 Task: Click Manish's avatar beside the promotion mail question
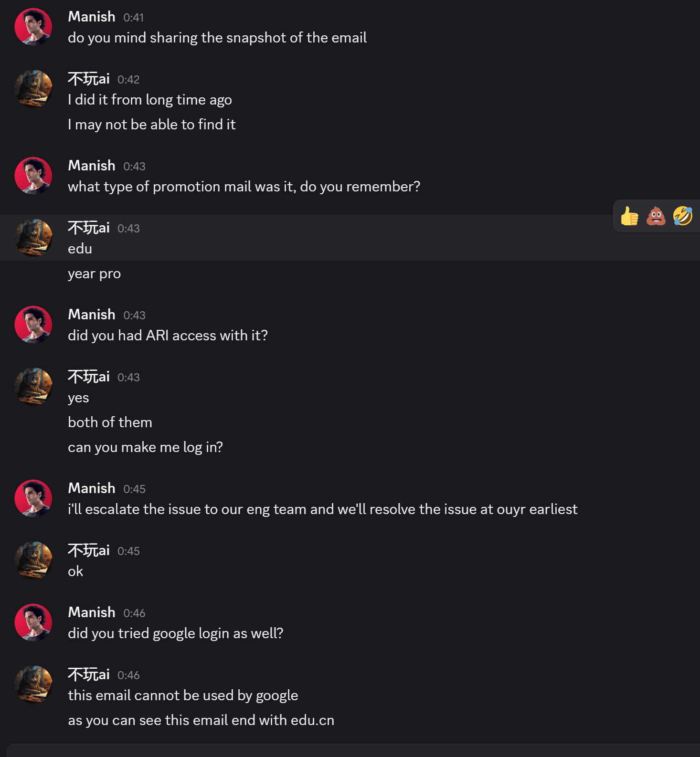tap(33, 176)
